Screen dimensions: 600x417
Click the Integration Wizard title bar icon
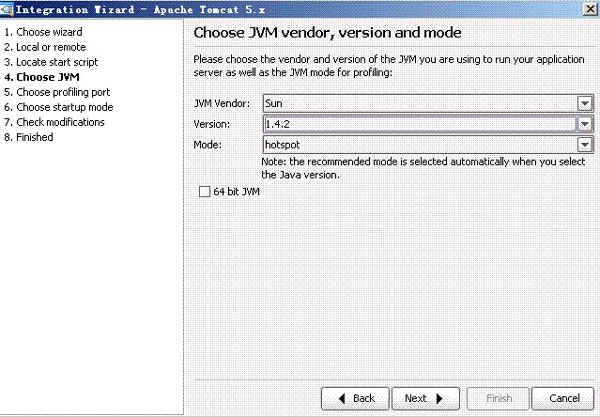9,8
